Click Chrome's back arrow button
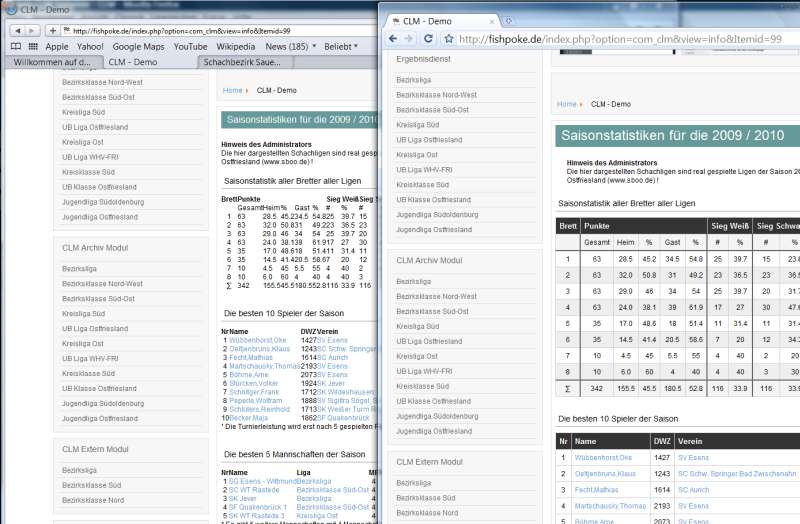Viewport: 800px width, 524px height. tap(391, 38)
